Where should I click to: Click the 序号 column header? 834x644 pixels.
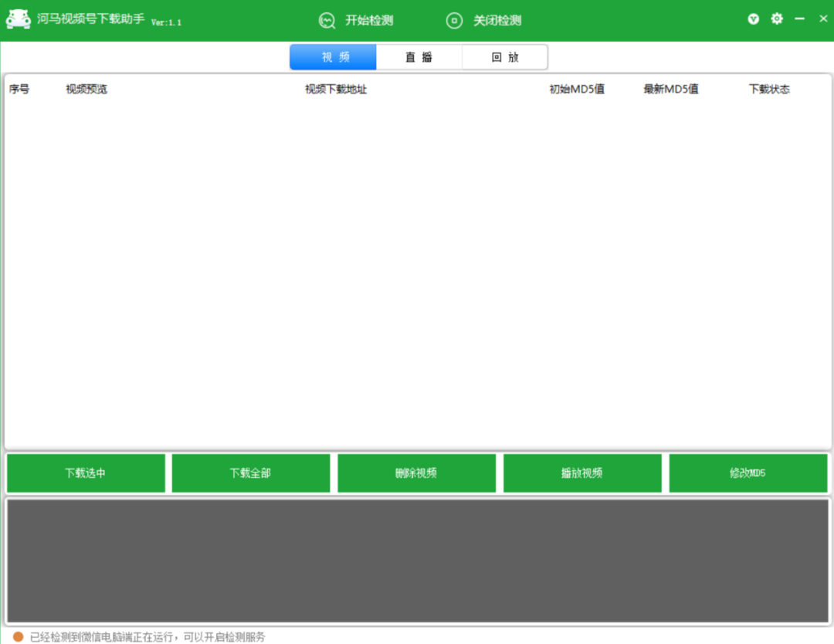(19, 90)
